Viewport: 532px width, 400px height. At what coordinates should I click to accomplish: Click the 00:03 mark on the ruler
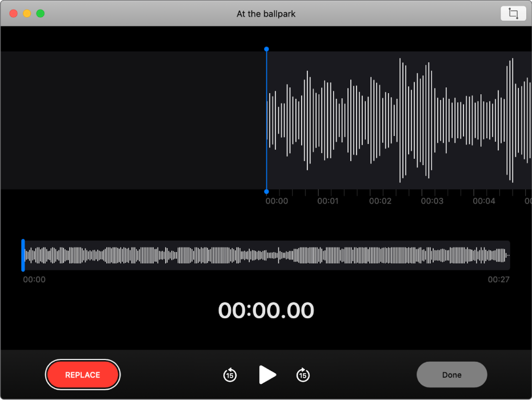[432, 201]
